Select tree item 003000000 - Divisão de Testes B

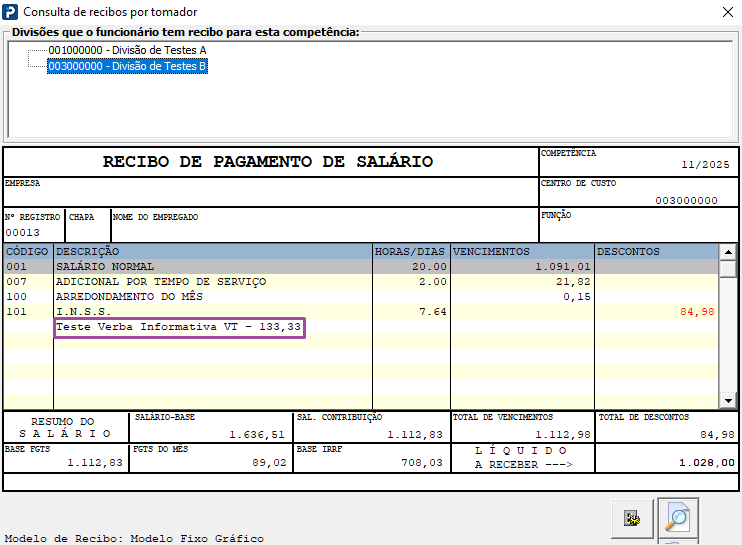click(127, 66)
